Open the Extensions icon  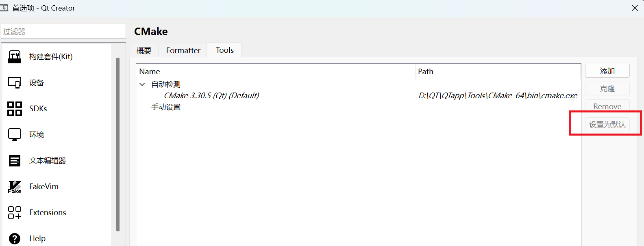pyautogui.click(x=15, y=213)
